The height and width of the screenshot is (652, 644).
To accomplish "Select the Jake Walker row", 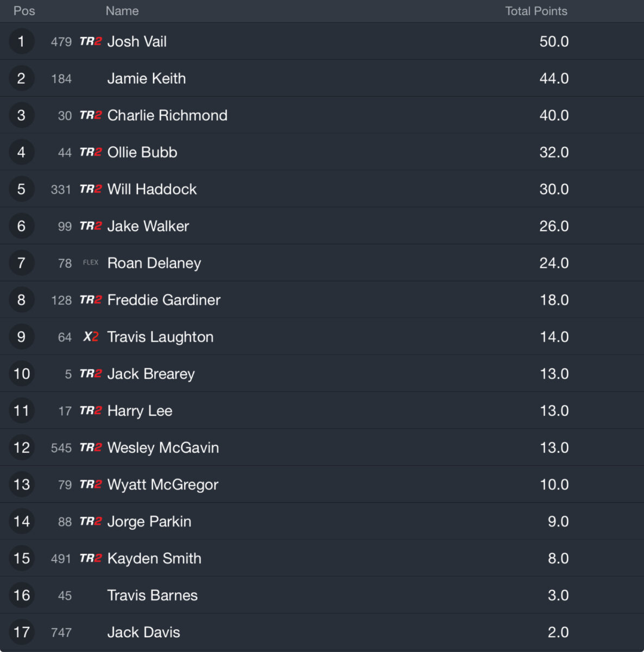I will point(322,226).
